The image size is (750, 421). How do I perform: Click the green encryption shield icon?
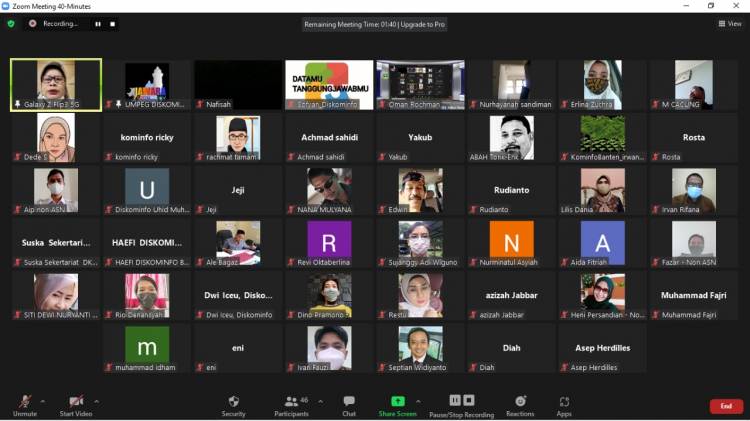[11, 23]
